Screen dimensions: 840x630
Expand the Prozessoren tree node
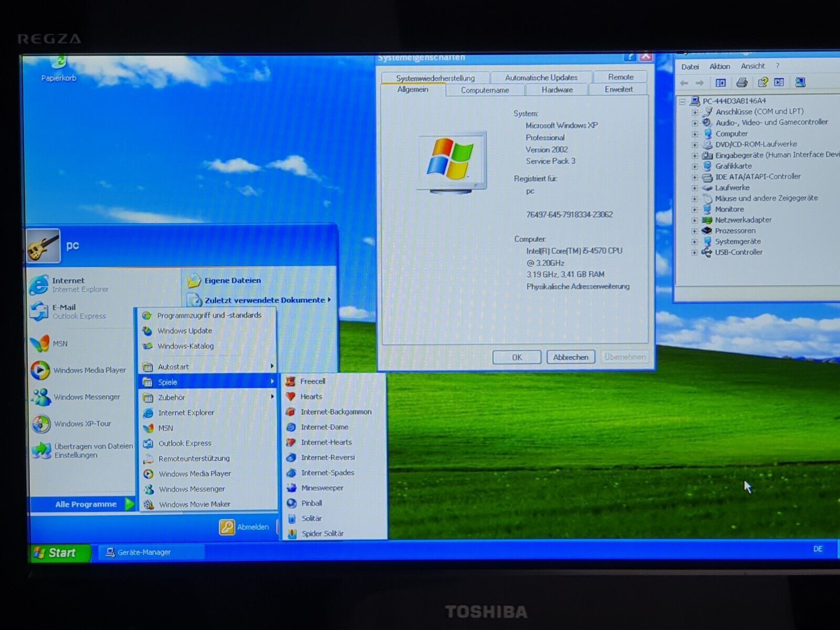695,231
